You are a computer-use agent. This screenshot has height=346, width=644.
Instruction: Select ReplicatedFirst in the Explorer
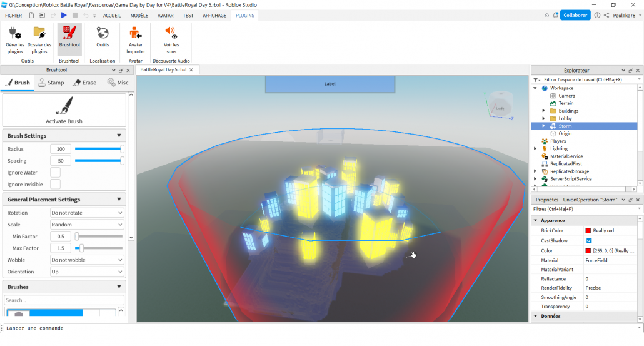(566, 163)
